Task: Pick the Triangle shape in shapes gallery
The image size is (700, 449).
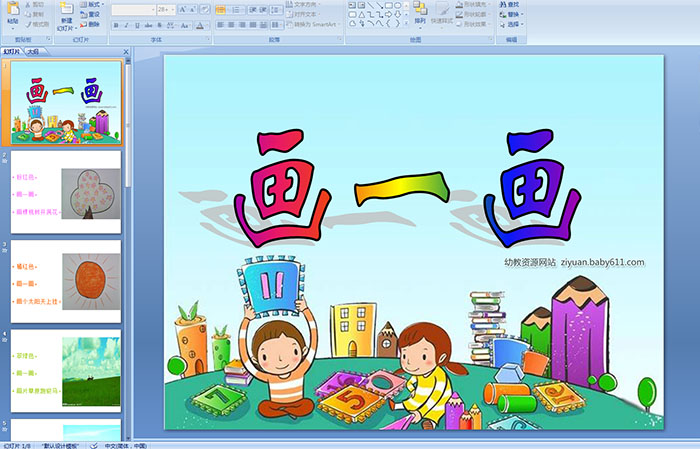Action: [x=362, y=15]
